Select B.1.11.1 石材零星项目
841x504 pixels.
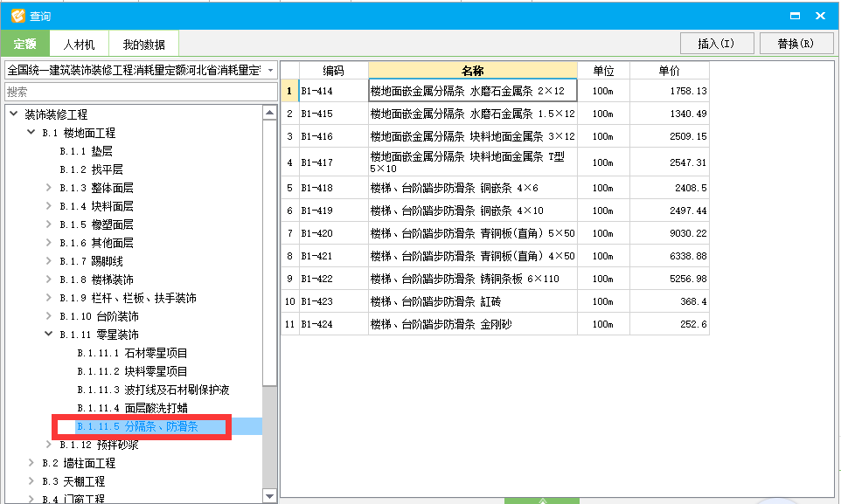point(133,353)
